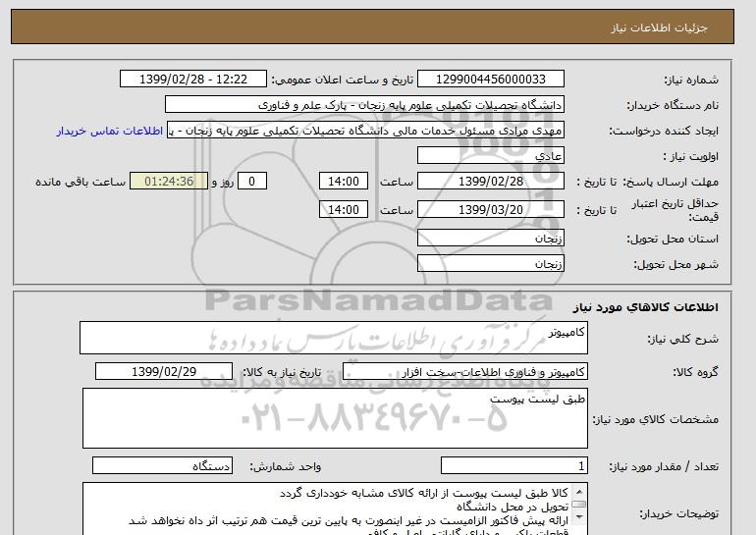Click the need number field 1299004456000033

490,80
